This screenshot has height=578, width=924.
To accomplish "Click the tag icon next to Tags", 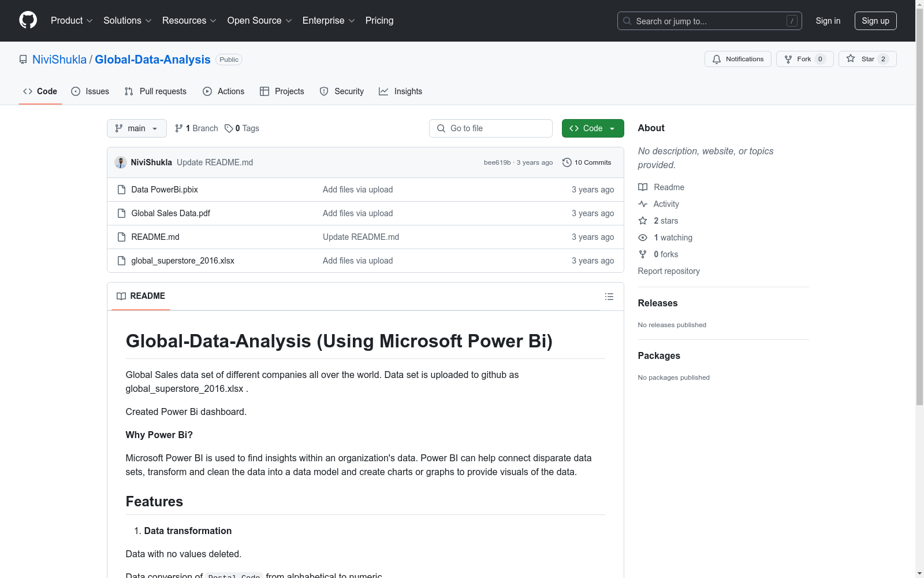I will pos(229,128).
